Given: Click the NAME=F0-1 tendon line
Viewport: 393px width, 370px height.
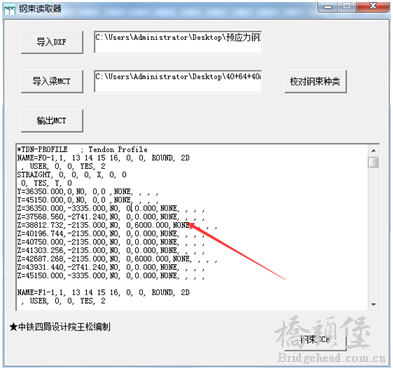Looking at the screenshot, I should pyautogui.click(x=103, y=158).
